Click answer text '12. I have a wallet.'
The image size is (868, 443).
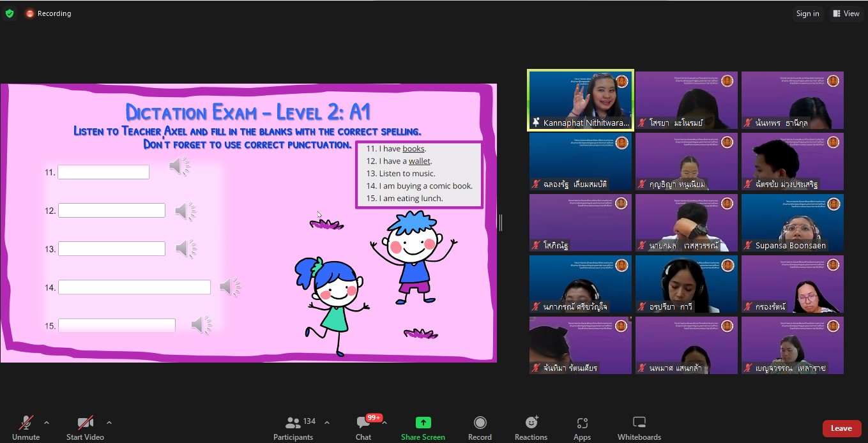click(399, 161)
